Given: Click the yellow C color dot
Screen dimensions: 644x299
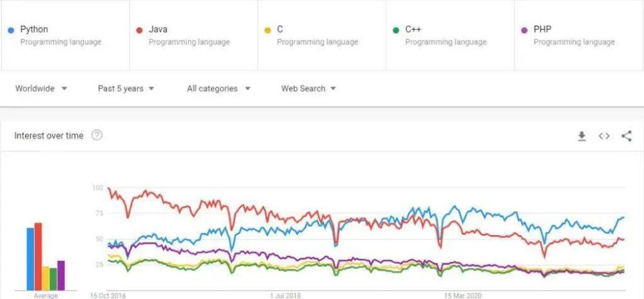Looking at the screenshot, I should tap(268, 30).
